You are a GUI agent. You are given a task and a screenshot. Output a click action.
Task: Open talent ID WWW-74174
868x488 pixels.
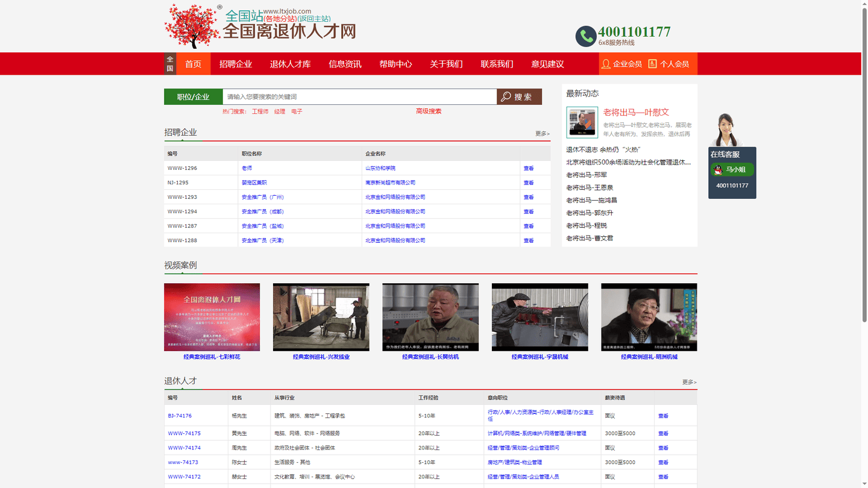[x=184, y=448]
